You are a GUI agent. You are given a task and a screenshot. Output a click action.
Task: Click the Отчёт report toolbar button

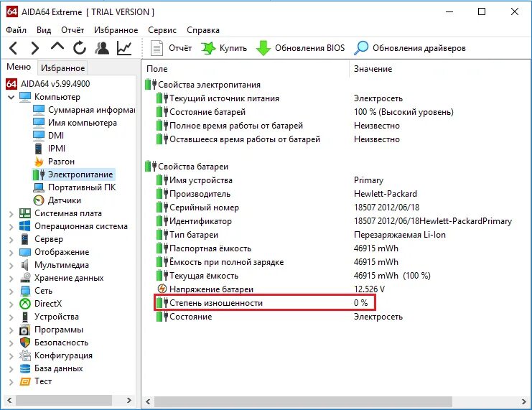[x=171, y=48]
